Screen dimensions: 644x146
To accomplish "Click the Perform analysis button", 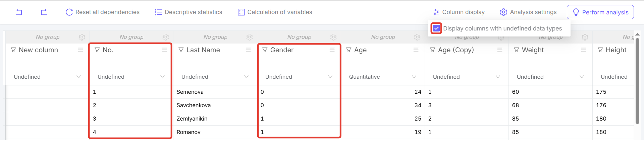I will (x=600, y=12).
